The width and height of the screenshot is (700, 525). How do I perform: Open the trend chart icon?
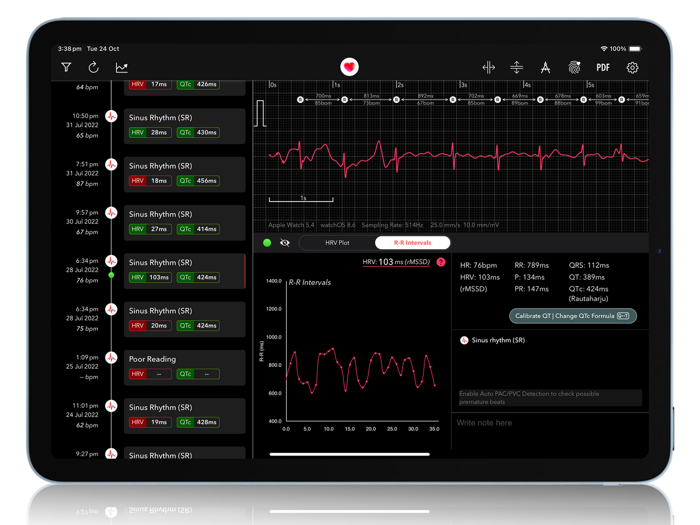(x=121, y=67)
